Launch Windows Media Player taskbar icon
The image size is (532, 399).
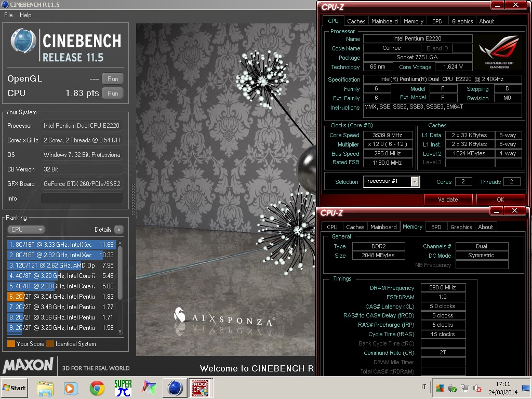click(71, 388)
